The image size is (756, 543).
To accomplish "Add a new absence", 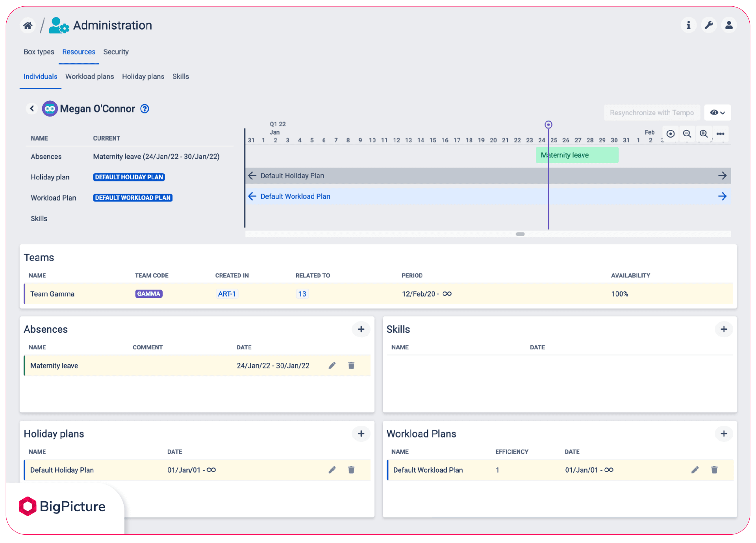I will point(361,329).
